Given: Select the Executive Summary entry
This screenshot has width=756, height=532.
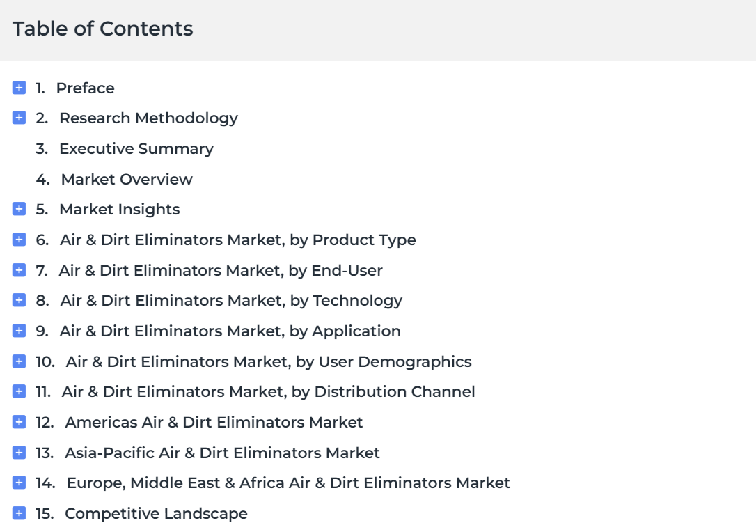Looking at the screenshot, I should tap(136, 148).
